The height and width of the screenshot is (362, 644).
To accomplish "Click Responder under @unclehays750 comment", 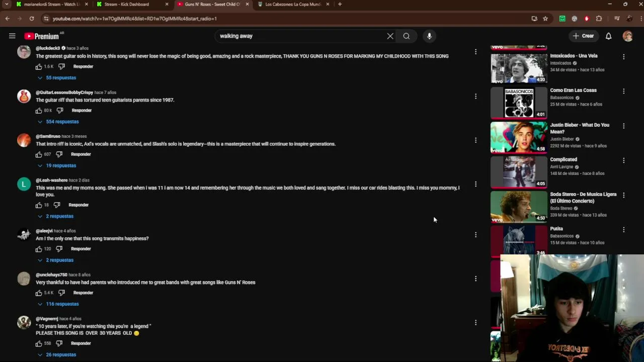I will click(x=83, y=293).
